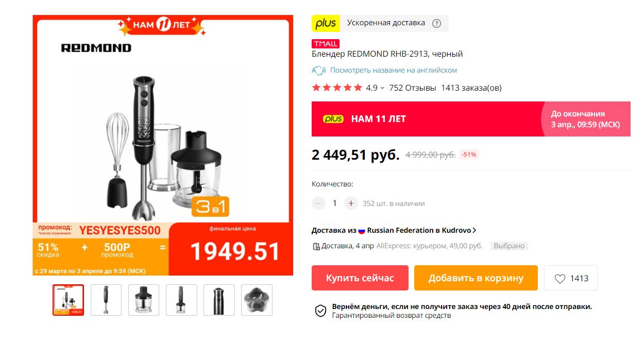Select the chopper bowl thumbnail

144,300
